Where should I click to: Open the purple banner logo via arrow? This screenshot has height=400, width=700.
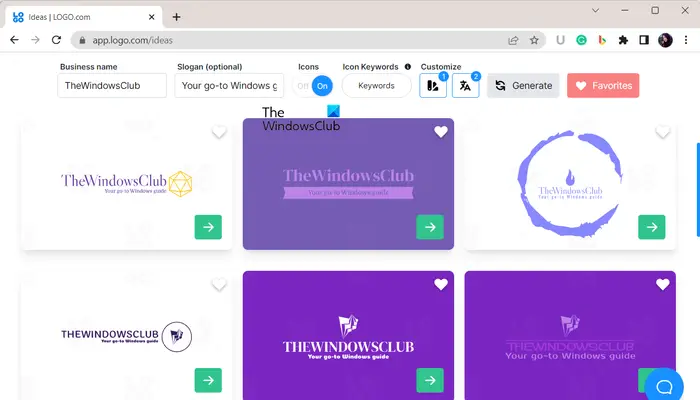coord(430,227)
